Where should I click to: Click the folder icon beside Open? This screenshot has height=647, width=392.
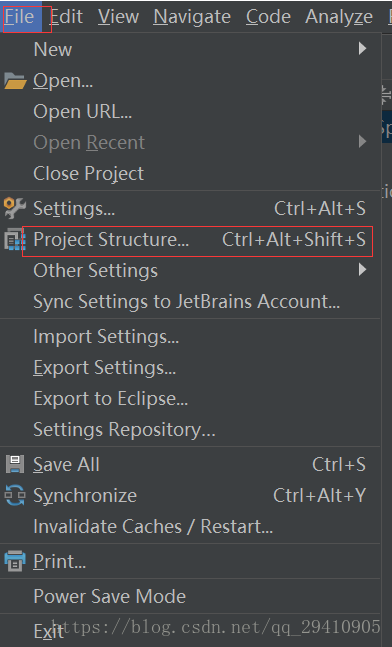tap(15, 81)
